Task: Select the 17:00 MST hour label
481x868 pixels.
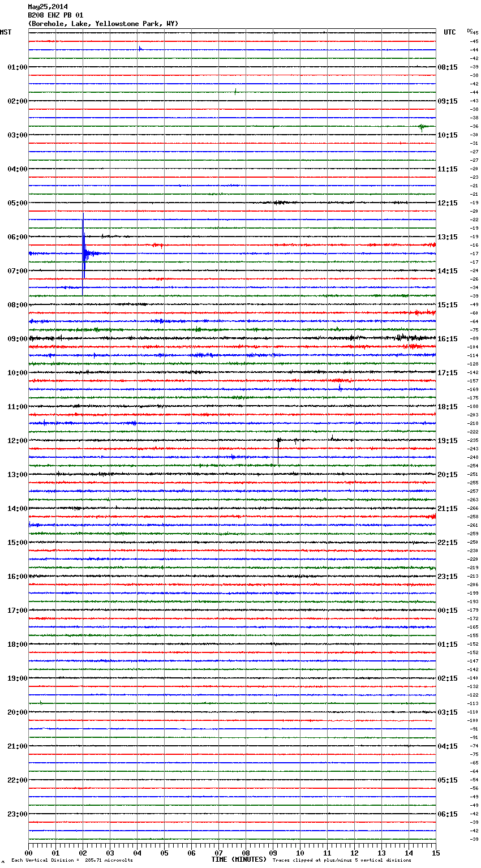Action: click(x=18, y=611)
